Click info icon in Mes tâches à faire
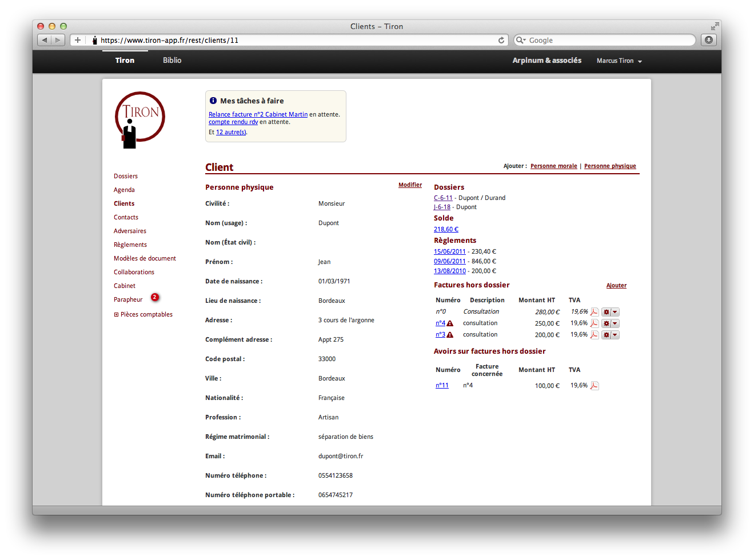 click(x=213, y=101)
